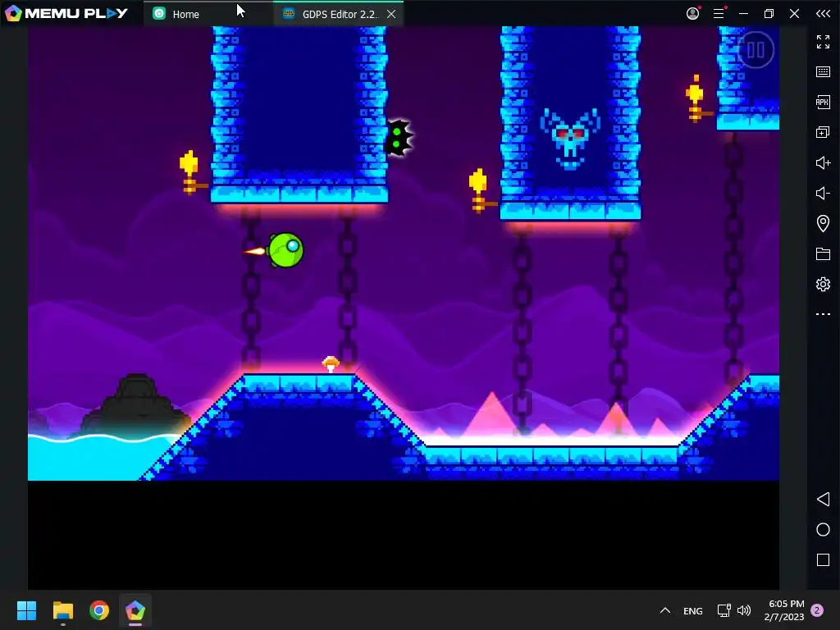Image resolution: width=840 pixels, height=630 pixels.
Task: Collapse the MEmu sidebar with triple arrows
Action: (x=823, y=13)
